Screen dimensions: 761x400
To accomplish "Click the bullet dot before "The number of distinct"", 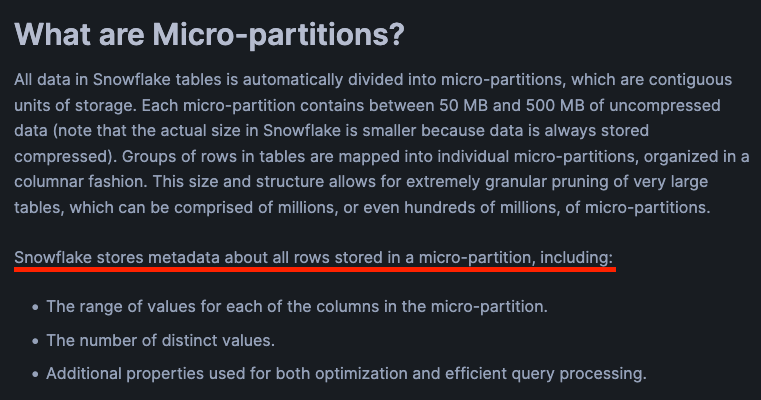I will coord(36,341).
